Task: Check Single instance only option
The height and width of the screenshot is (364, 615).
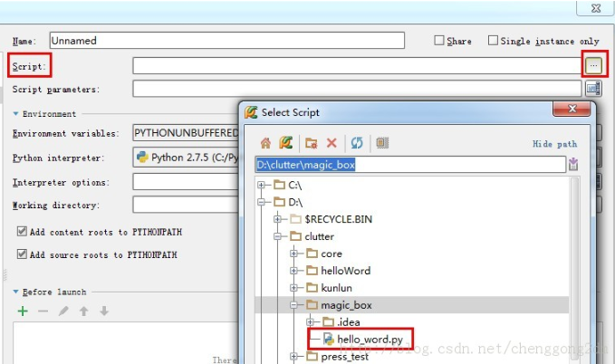Action: point(493,41)
